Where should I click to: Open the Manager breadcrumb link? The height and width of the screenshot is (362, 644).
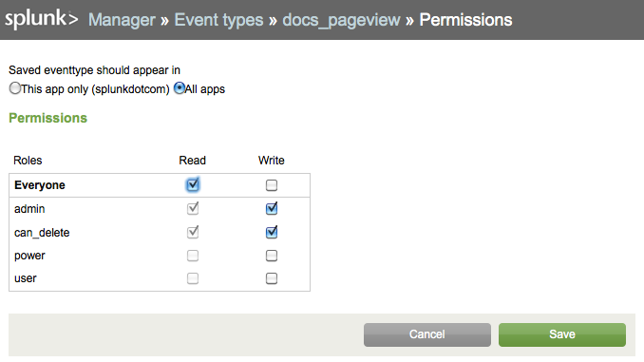click(x=122, y=20)
